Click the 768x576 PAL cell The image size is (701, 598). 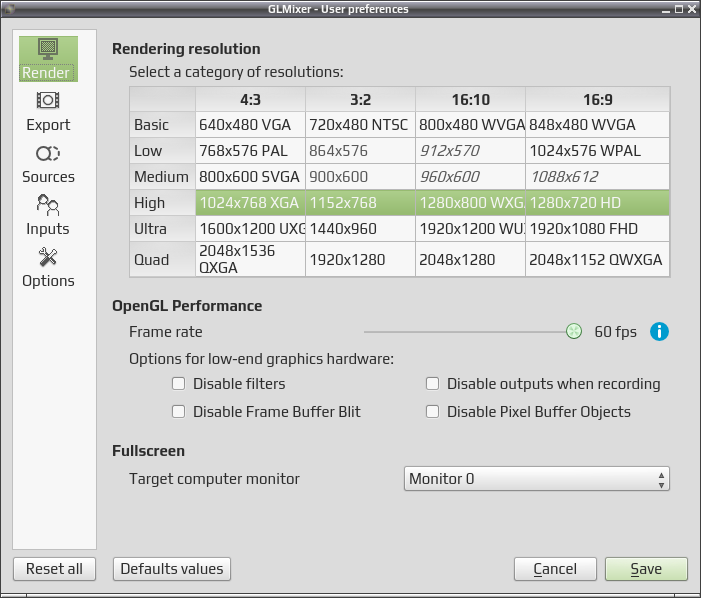tap(250, 151)
